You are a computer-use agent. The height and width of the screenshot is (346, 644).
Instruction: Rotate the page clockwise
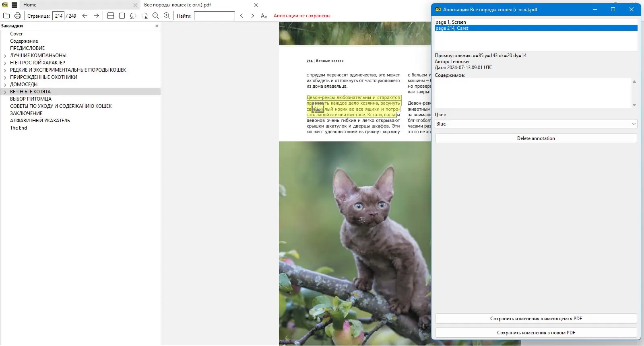144,16
